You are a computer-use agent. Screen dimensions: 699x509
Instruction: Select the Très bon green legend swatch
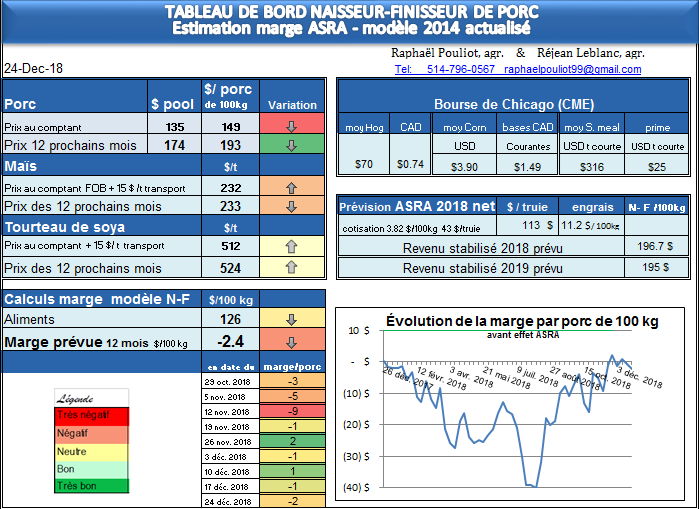77,486
